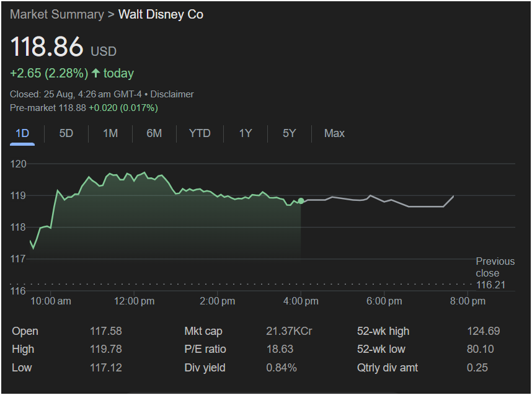Click the Mkt cap value 21.37KCr
The width and height of the screenshot is (532, 395).
[x=289, y=331]
